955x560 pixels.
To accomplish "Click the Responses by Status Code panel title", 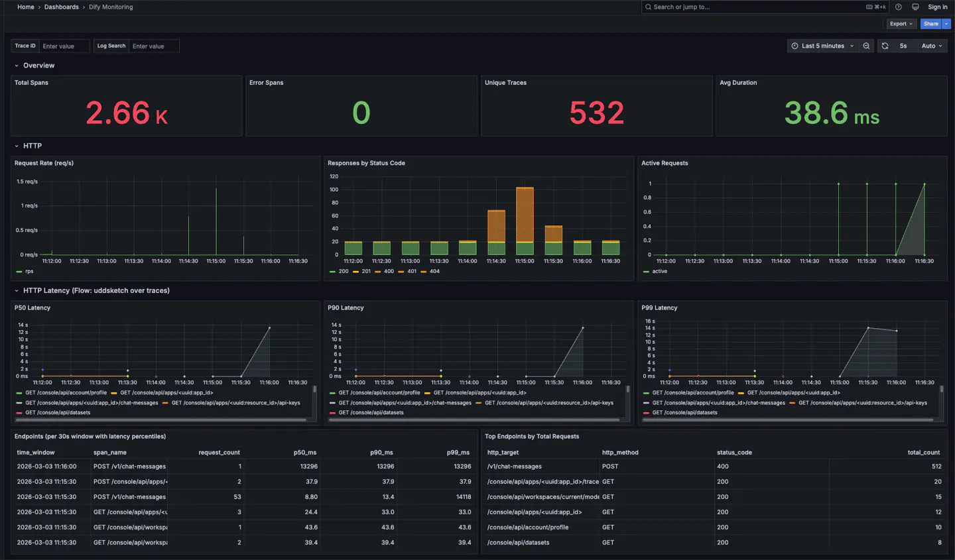I will click(x=366, y=163).
